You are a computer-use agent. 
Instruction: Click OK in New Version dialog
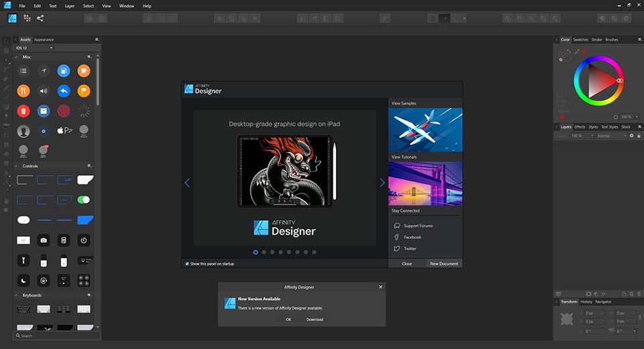tap(288, 319)
